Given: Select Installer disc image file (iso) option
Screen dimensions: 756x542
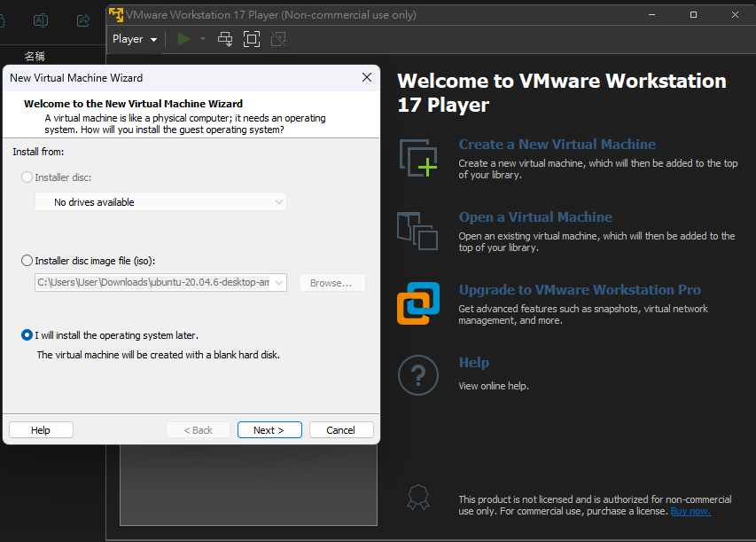Looking at the screenshot, I should (x=27, y=261).
